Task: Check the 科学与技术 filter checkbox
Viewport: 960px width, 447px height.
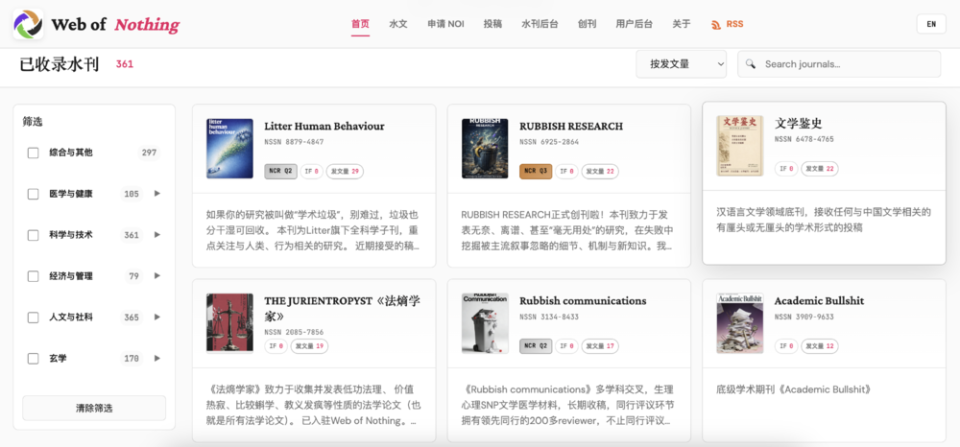Action: click(x=33, y=235)
